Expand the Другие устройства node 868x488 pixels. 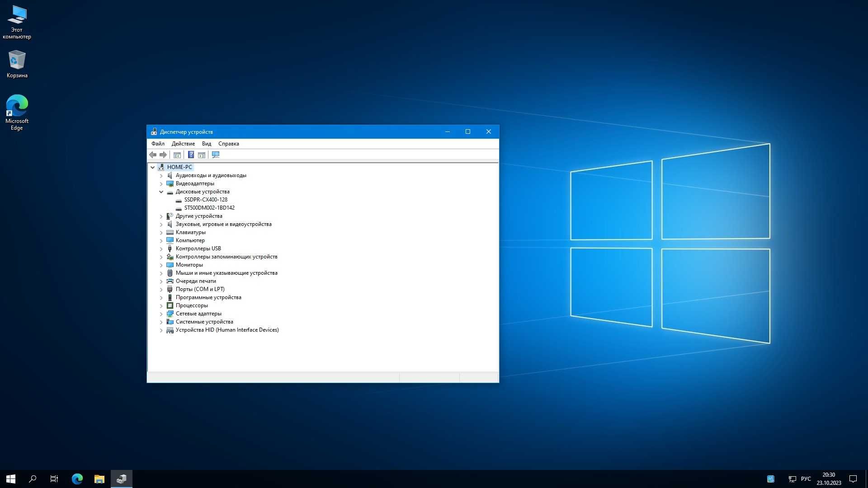click(x=161, y=216)
